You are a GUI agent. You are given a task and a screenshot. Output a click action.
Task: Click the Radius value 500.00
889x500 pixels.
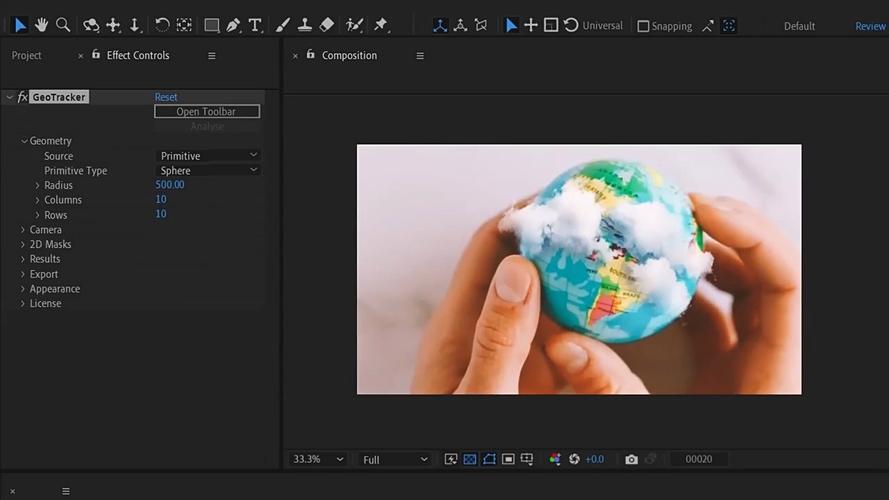pyautogui.click(x=170, y=184)
